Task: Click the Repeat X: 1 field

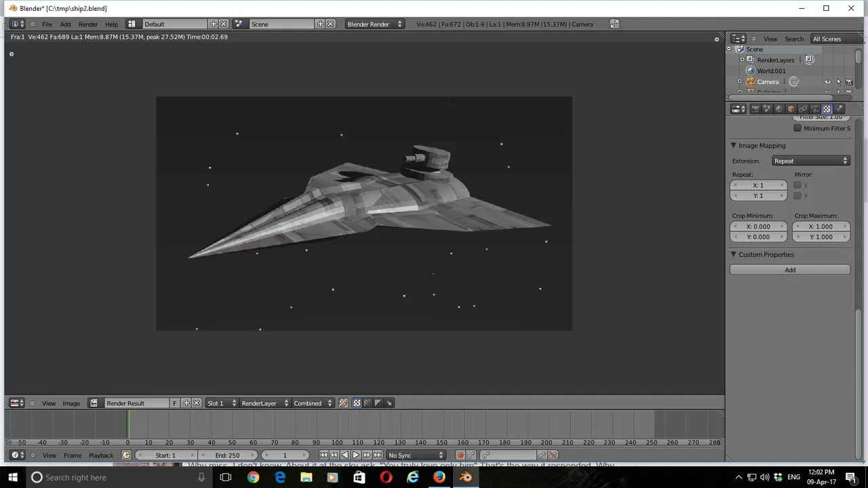Action: [x=758, y=185]
